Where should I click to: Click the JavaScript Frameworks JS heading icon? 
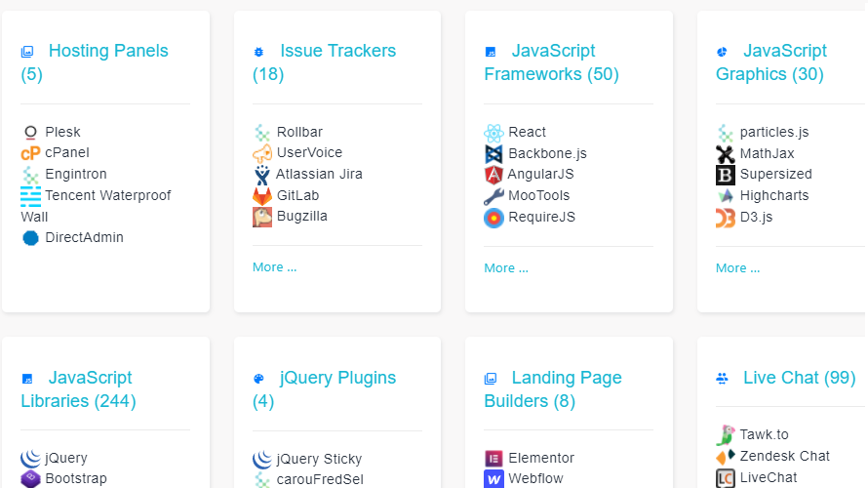tap(491, 52)
